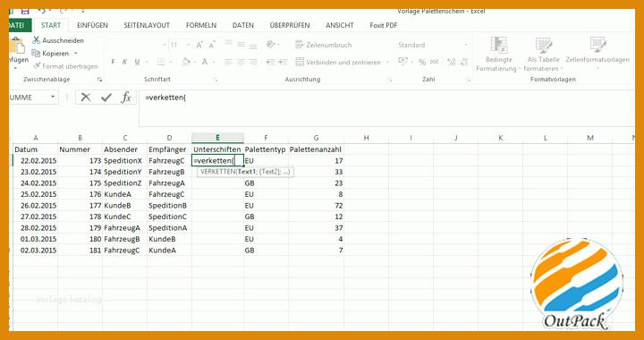Open the font name combo box
644x340 pixels.
137,45
